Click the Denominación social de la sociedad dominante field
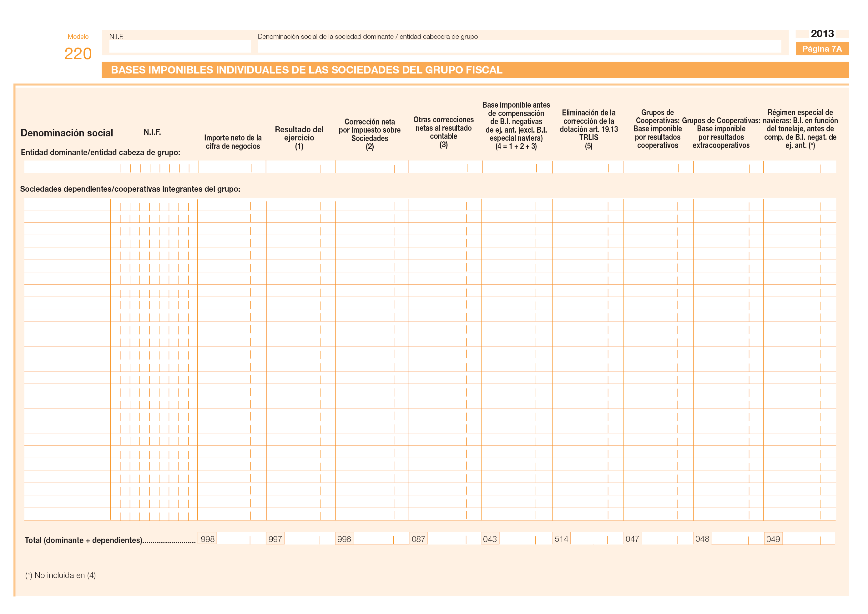Screen dimensions: 868x614 coord(519,46)
